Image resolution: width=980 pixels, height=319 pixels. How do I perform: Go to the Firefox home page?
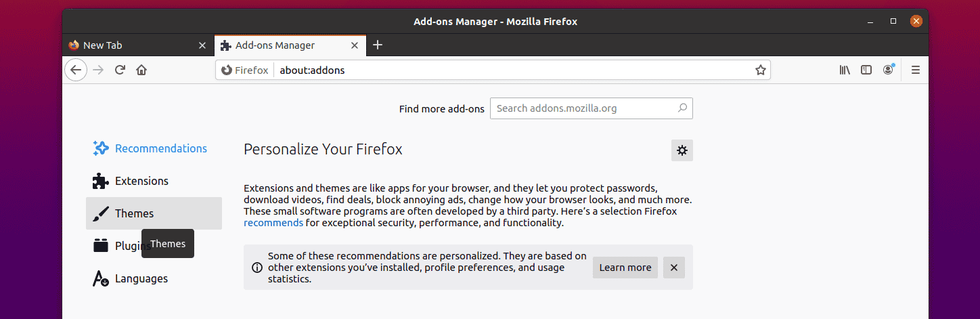pos(141,70)
